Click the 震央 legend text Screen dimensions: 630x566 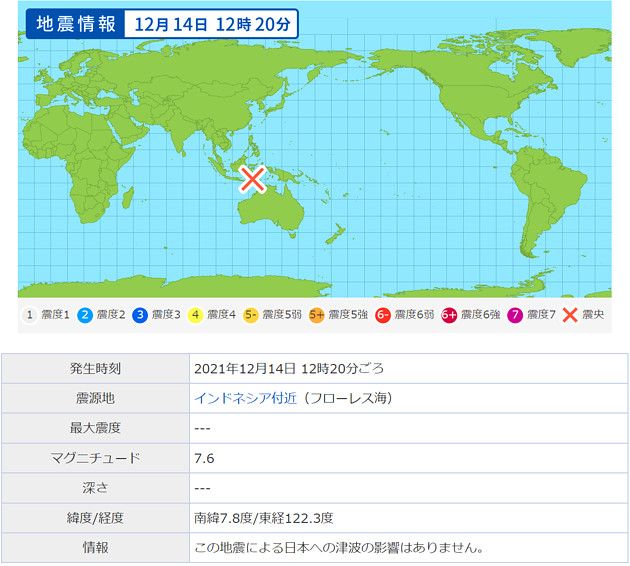[x=593, y=315]
